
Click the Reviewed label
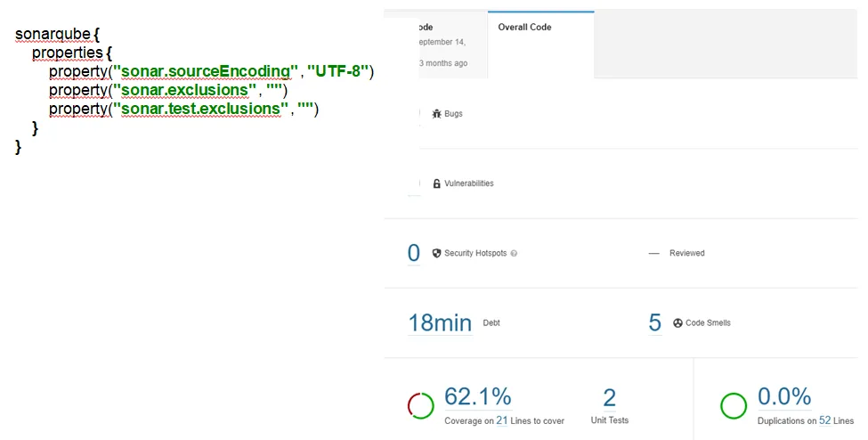[x=687, y=253]
